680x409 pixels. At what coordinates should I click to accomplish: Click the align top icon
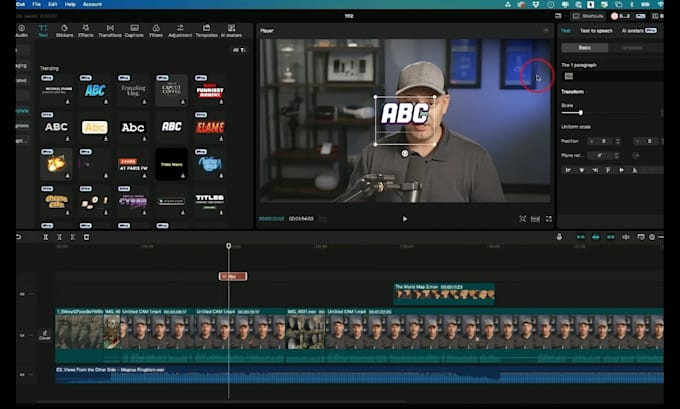click(608, 170)
